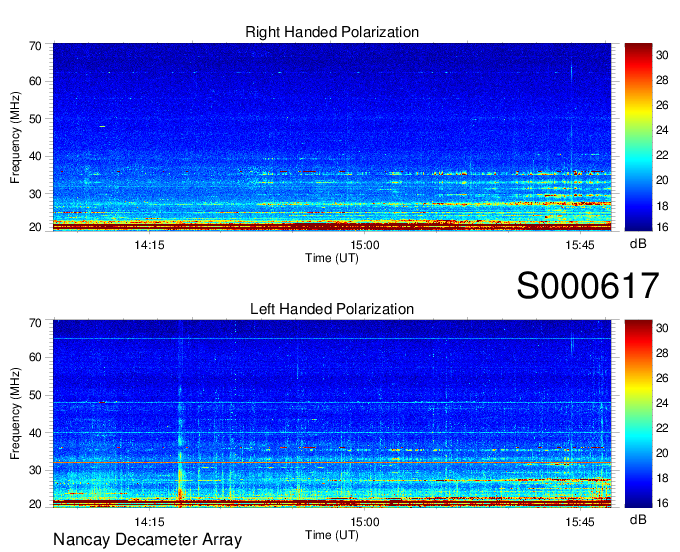Click the 50 frequency tick of top plot
This screenshot has width=680, height=552.
tap(35, 119)
